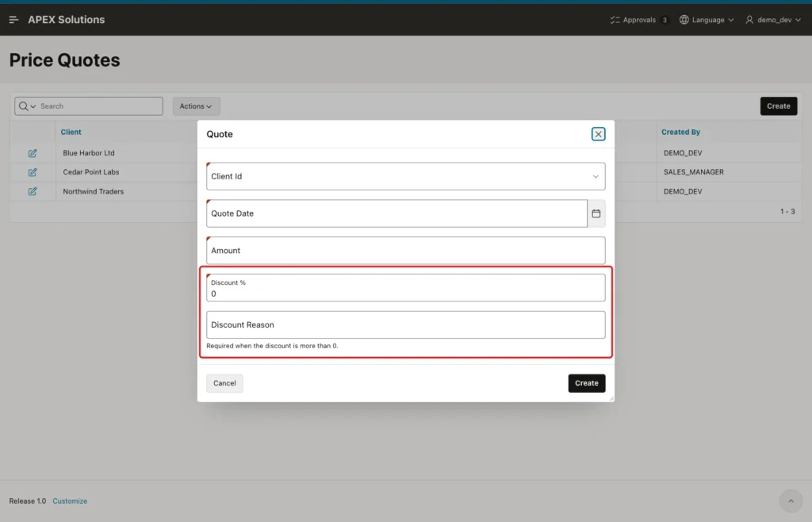This screenshot has width=812, height=522.
Task: Click the Discount % field
Action: pyautogui.click(x=405, y=288)
